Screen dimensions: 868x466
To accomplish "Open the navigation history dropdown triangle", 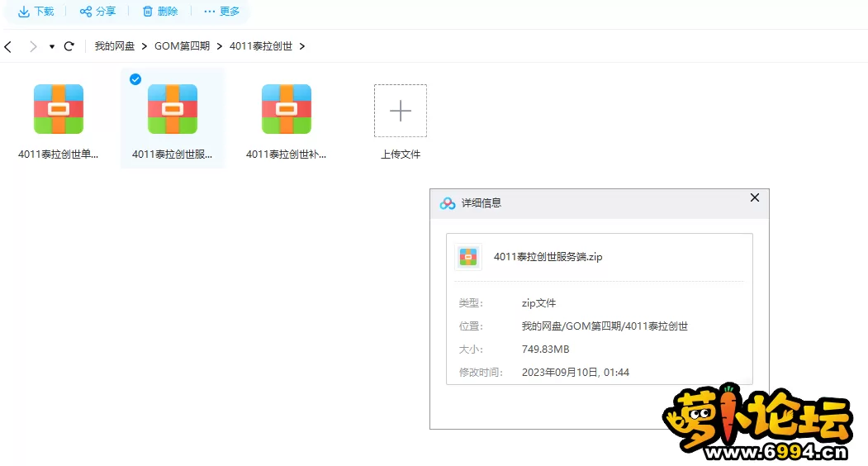I will (x=51, y=46).
